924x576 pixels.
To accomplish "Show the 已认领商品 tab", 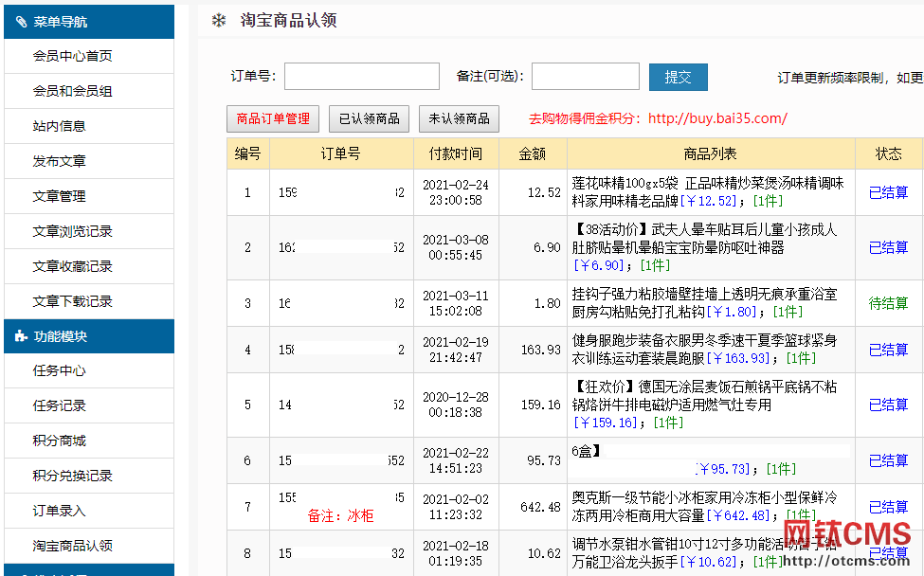I will (370, 119).
